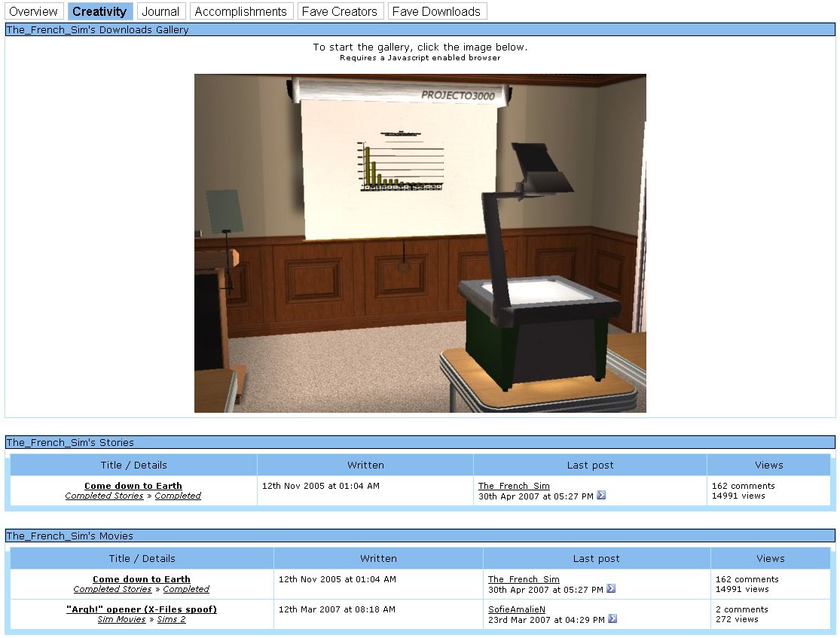Select the Creativity tab
This screenshot has width=840, height=638.
click(99, 11)
